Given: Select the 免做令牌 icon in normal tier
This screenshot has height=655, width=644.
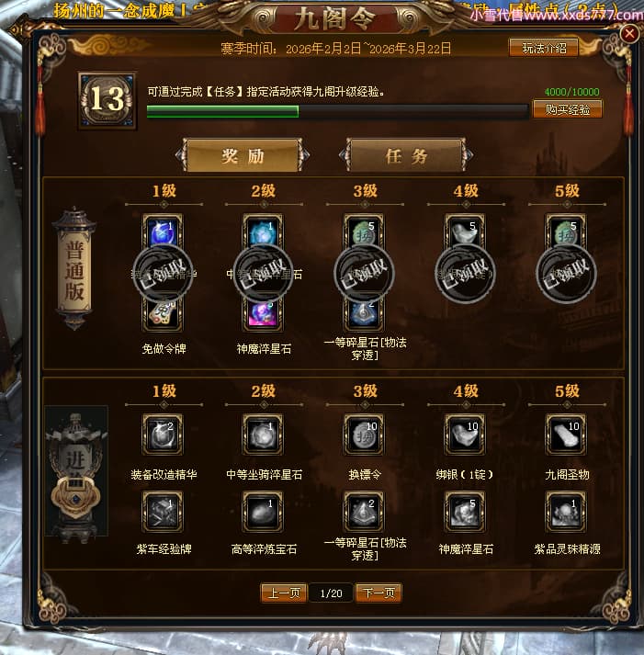Looking at the screenshot, I should [163, 315].
